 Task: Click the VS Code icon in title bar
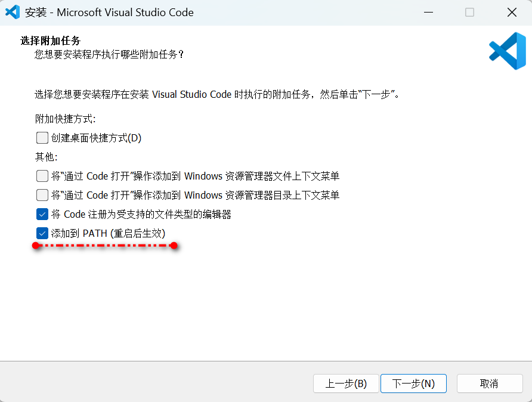pyautogui.click(x=13, y=12)
